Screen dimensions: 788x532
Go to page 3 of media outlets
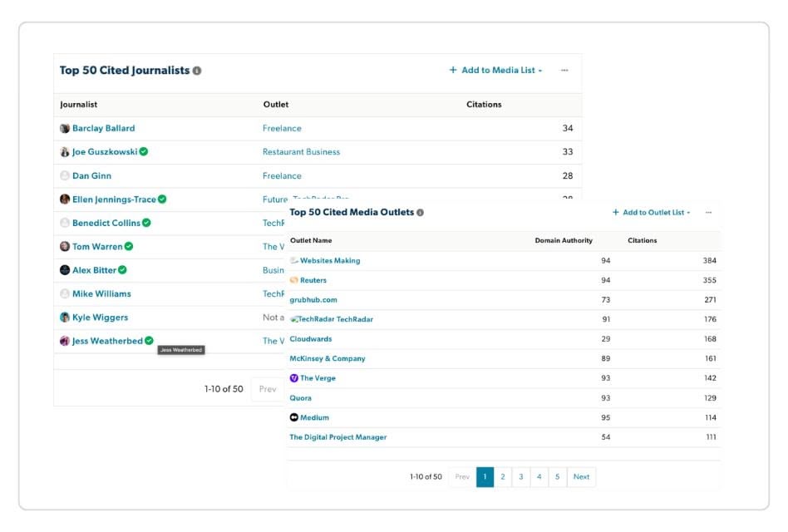[x=520, y=477]
